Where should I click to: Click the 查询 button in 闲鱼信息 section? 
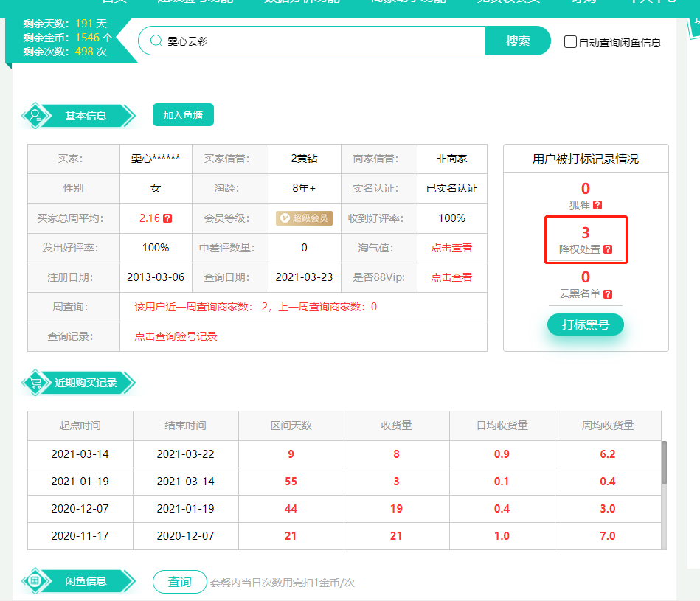click(x=179, y=581)
